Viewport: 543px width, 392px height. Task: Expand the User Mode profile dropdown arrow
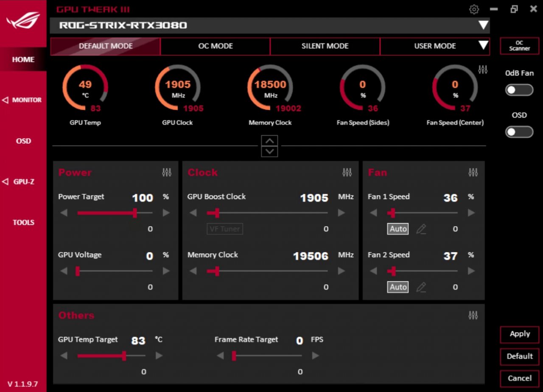point(483,46)
